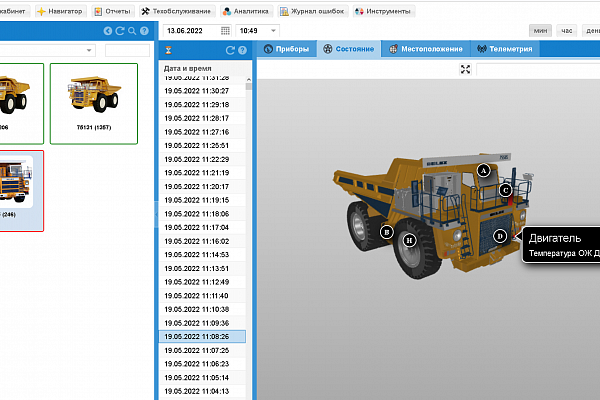
Task: Select the row 19.05.2022 11:16:02
Action: click(x=202, y=241)
